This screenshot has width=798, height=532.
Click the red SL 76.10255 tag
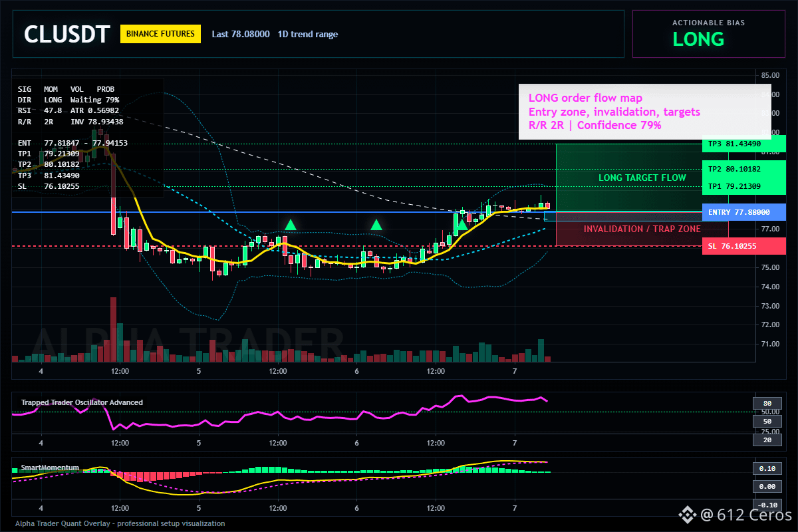(743, 246)
